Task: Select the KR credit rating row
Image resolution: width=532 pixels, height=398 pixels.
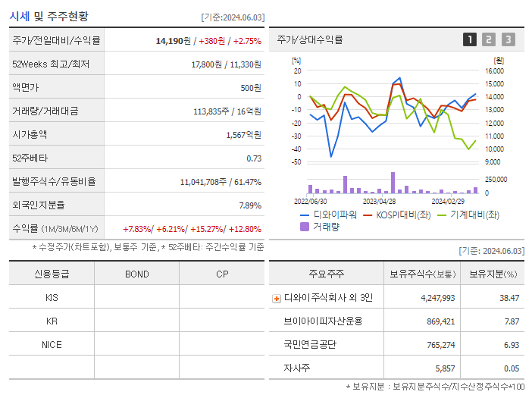Action: (x=136, y=321)
